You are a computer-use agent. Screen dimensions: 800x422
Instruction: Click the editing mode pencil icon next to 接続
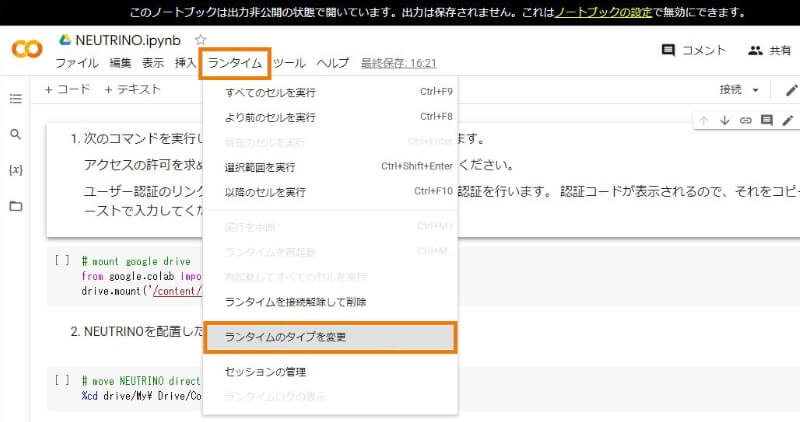pyautogui.click(x=791, y=90)
